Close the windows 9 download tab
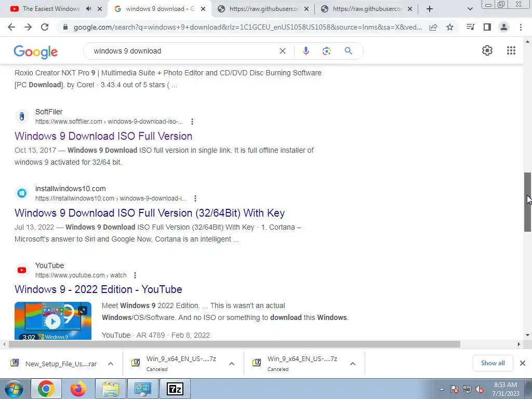The height and width of the screenshot is (399, 532). point(203,9)
